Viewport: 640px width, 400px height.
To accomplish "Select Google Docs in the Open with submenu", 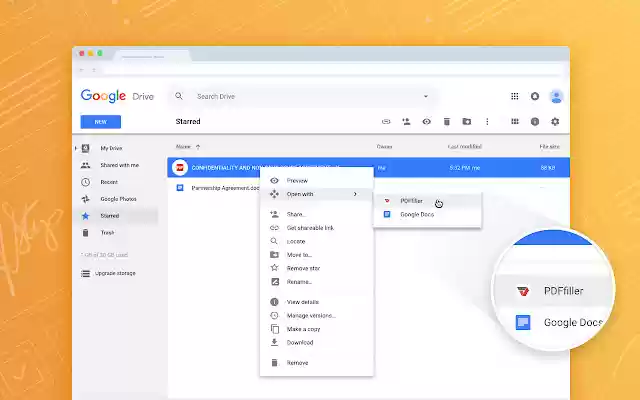I will tap(427, 214).
